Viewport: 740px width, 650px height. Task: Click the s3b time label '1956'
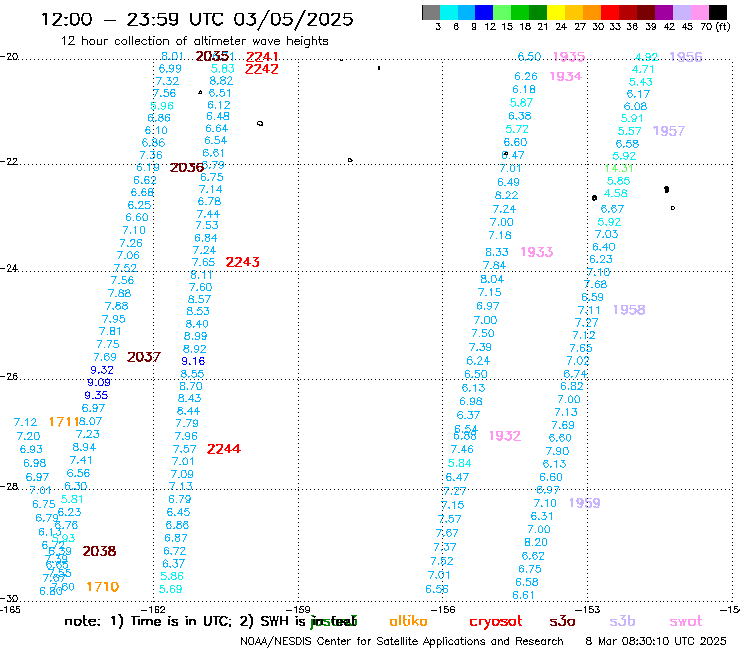(x=686, y=57)
